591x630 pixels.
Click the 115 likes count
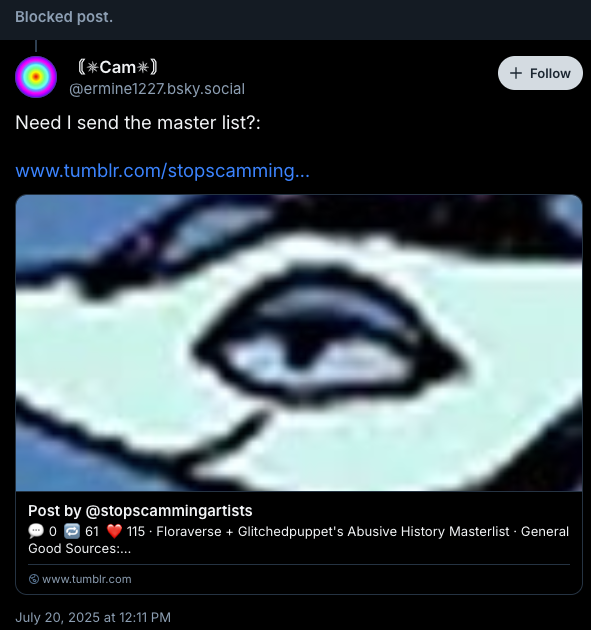tap(135, 531)
